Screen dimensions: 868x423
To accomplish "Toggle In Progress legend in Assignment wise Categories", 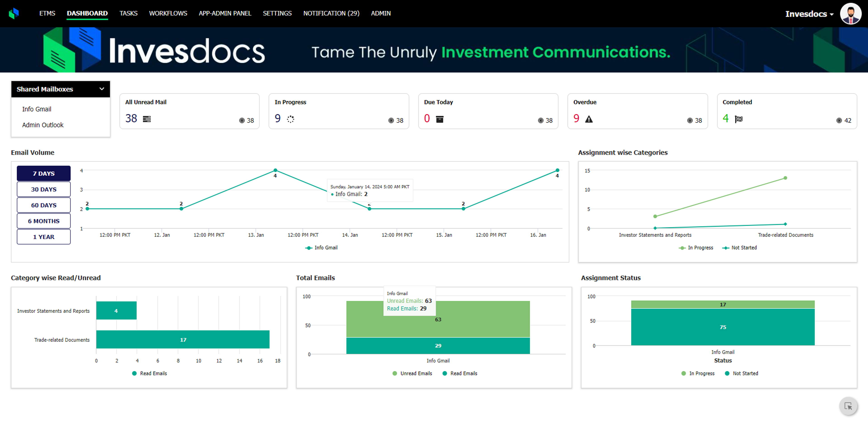I will pos(696,248).
